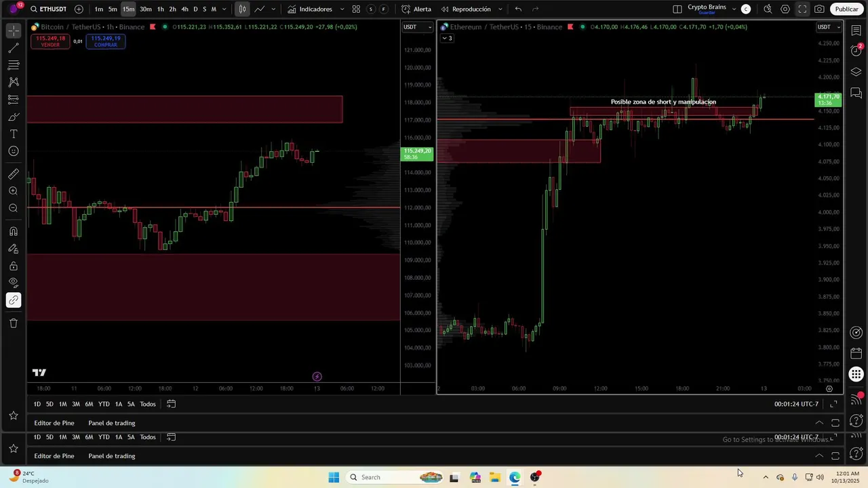Screen dimensions: 868x488
Task: Toggle the S button beside templates
Action: pos(371,9)
